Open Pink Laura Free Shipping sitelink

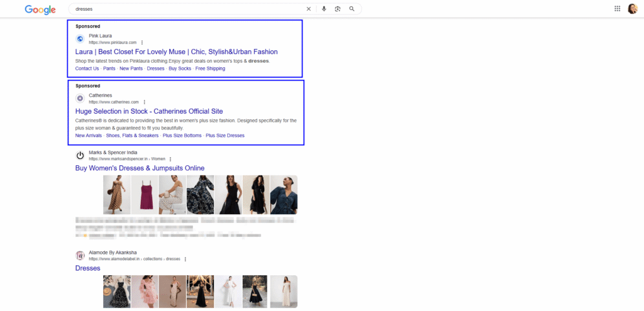pyautogui.click(x=210, y=68)
